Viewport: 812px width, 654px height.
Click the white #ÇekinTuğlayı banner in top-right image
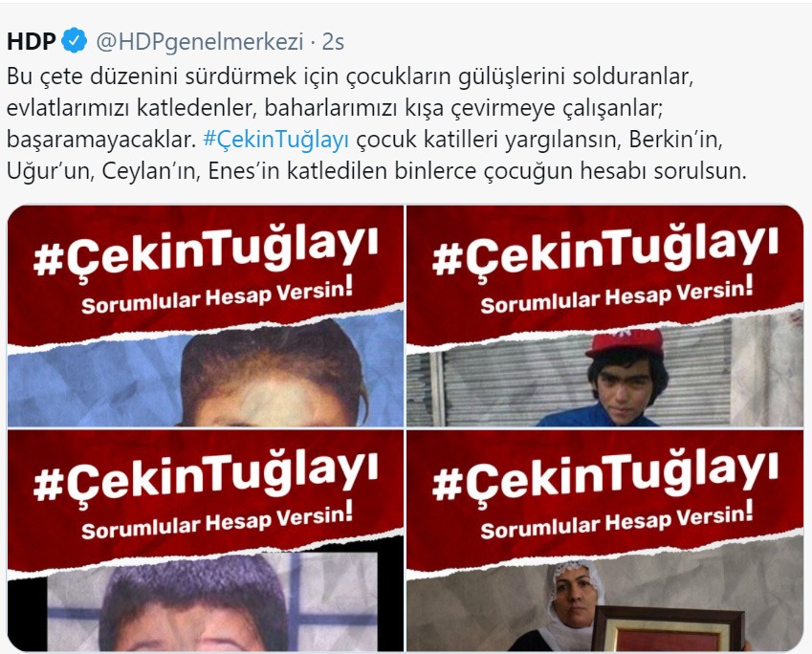[x=605, y=251]
